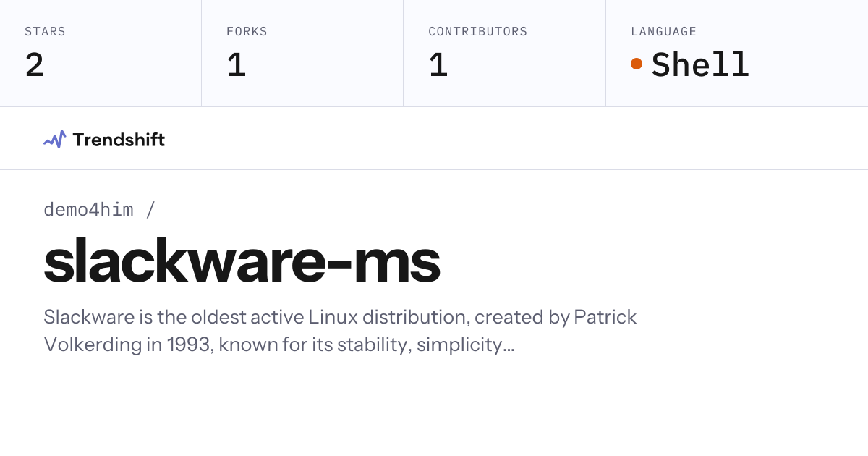The height and width of the screenshot is (456, 868).
Task: Click the orange Shell language dot
Action: (637, 64)
